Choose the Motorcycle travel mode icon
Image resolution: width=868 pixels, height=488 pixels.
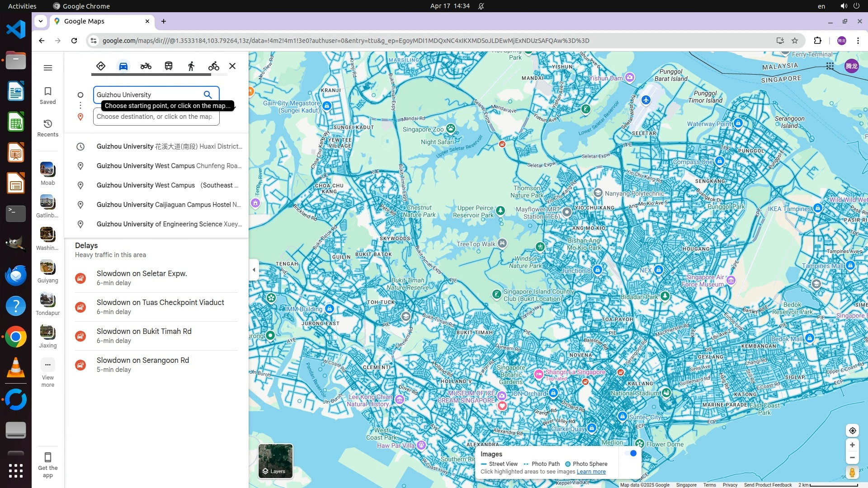(146, 66)
